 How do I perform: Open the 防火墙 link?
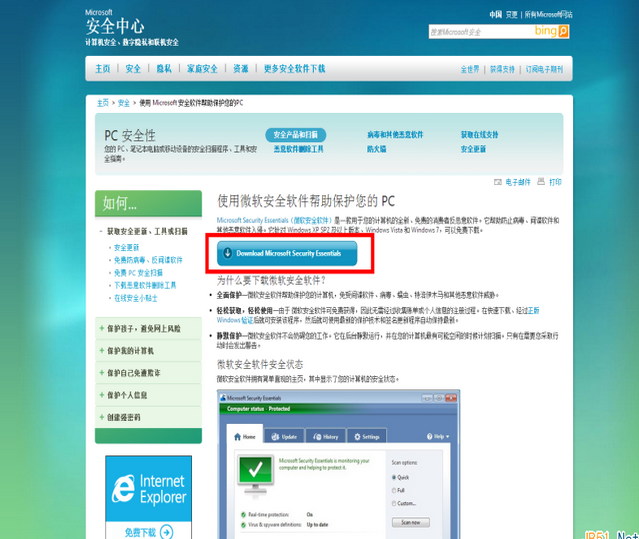(x=376, y=149)
